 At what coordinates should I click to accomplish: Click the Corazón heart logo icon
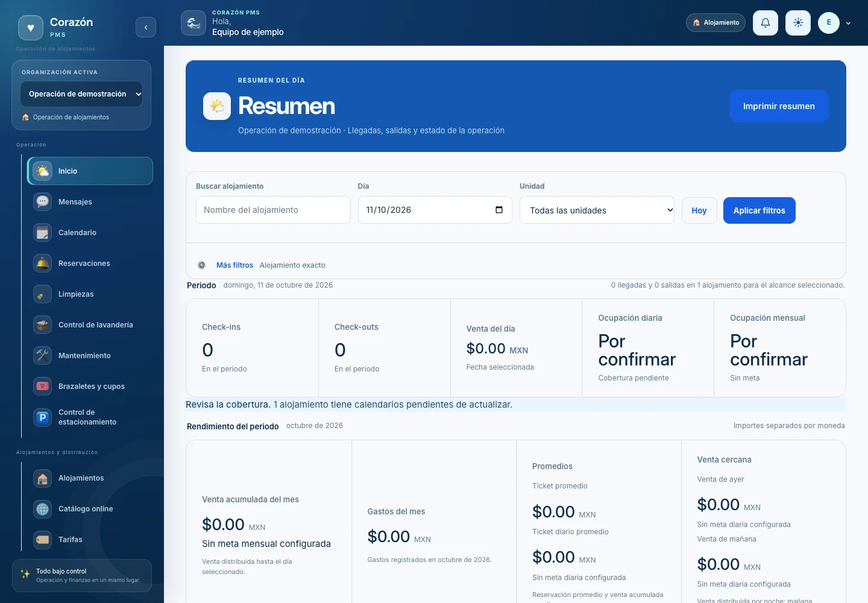(31, 28)
